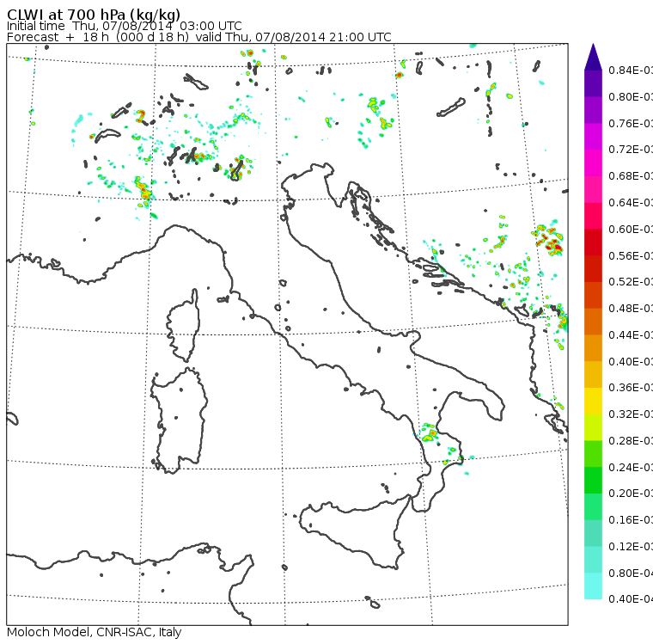Click the 0.44E-03 legend label

(x=631, y=335)
